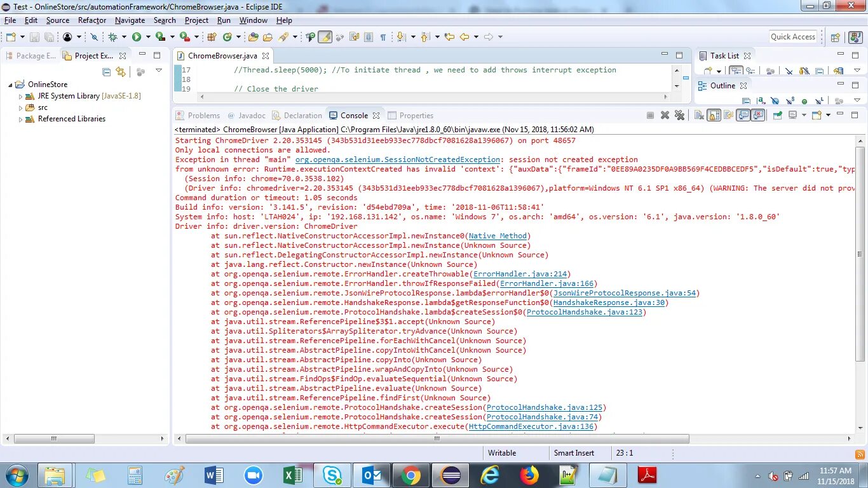The width and height of the screenshot is (868, 488).
Task: Expand the OnlineStore project node
Action: [x=11, y=85]
